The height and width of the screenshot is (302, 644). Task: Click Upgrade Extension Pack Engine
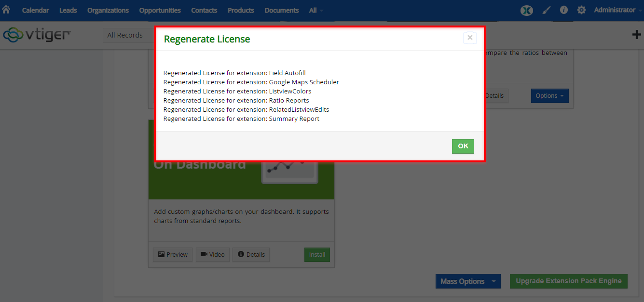click(569, 281)
